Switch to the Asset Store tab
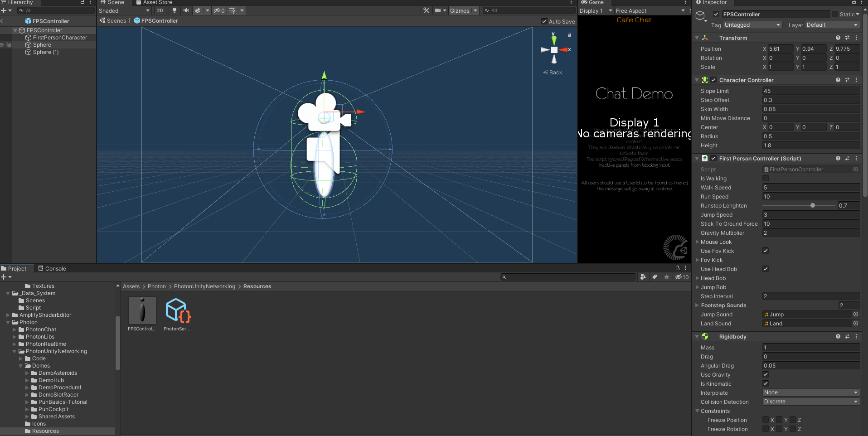 coord(154,3)
